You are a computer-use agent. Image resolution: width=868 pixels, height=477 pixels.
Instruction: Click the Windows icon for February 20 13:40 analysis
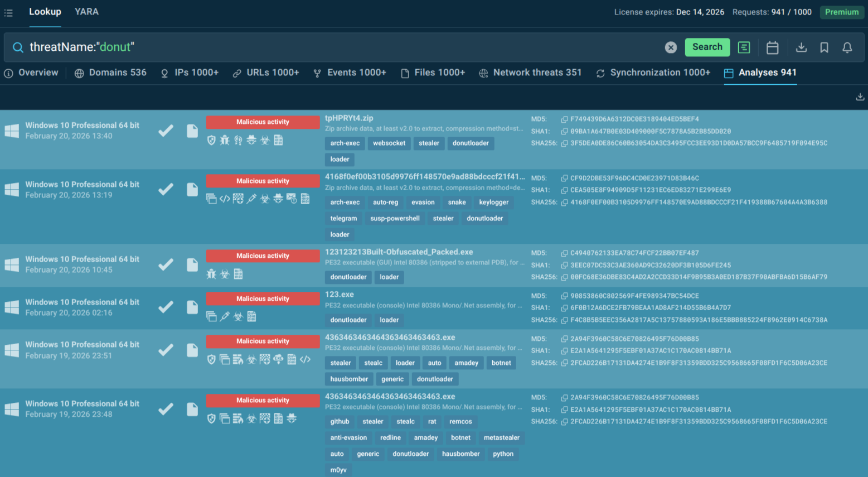click(12, 131)
